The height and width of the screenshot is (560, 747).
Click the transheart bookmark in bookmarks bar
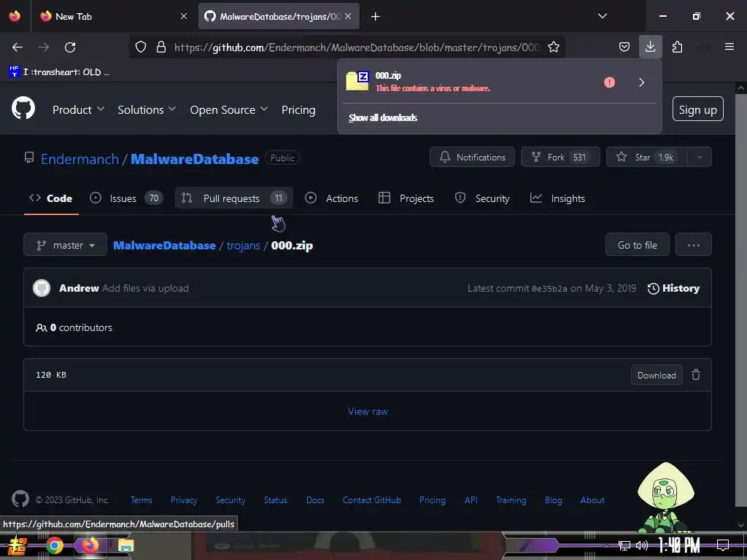(x=59, y=72)
